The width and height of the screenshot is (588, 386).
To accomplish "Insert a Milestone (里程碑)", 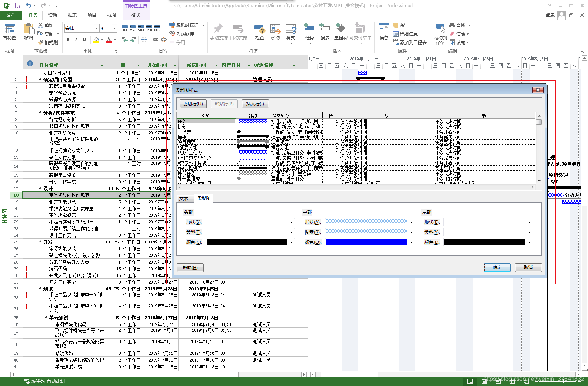I will coord(341,32).
